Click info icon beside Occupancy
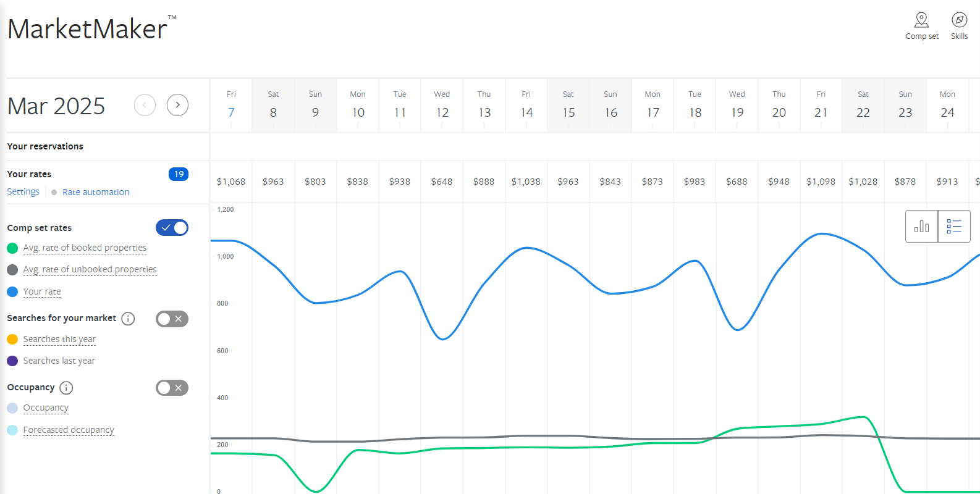 (x=66, y=388)
